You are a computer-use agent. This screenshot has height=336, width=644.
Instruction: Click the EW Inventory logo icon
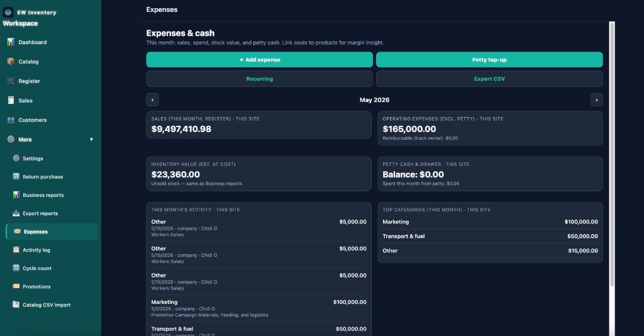click(x=8, y=13)
